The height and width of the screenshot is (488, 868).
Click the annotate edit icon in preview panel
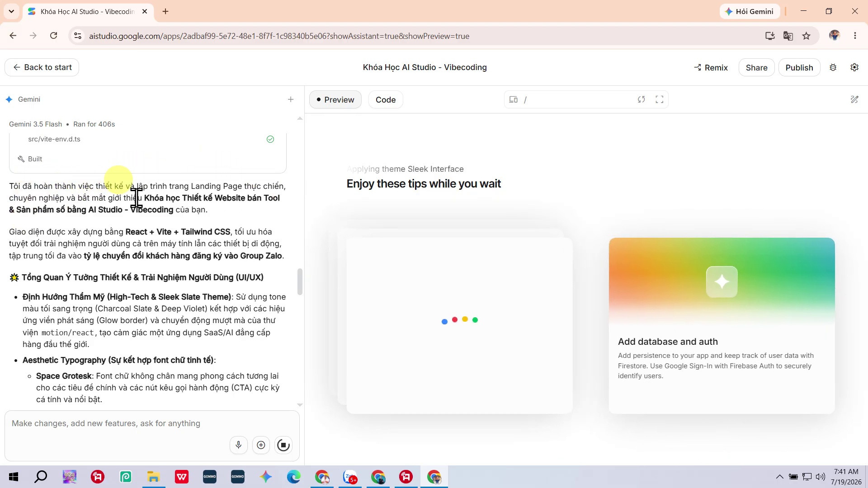pyautogui.click(x=854, y=99)
